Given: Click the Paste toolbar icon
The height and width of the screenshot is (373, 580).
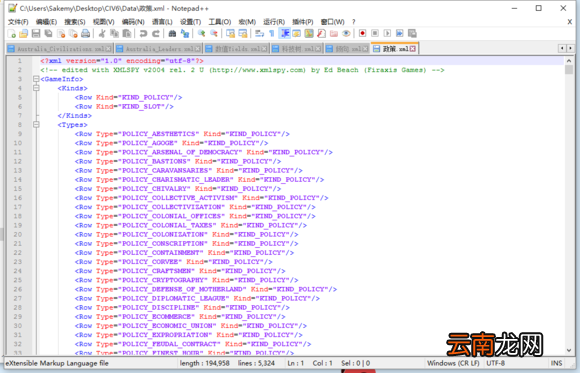Looking at the screenshot, I should point(127,34).
